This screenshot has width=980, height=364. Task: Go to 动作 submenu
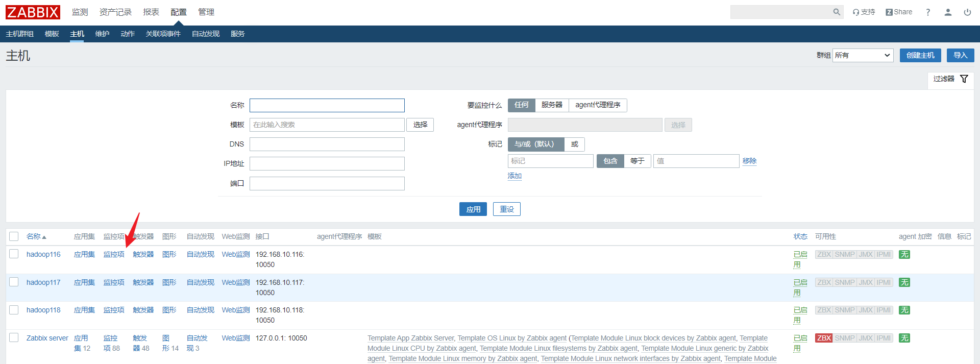[128, 34]
